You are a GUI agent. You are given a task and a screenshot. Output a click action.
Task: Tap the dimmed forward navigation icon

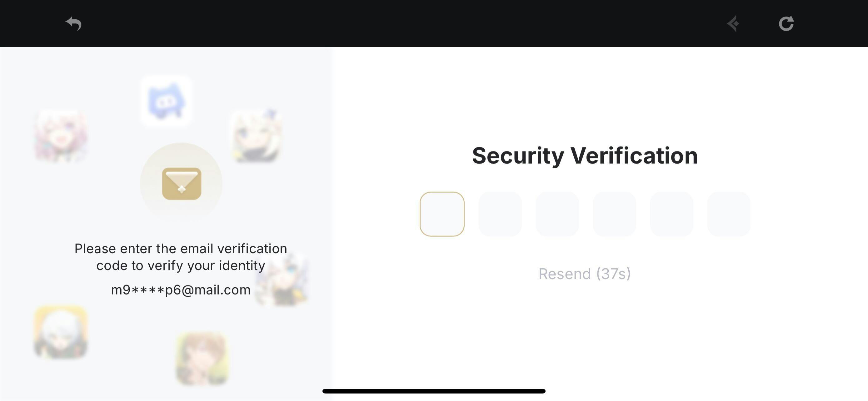[x=734, y=23]
